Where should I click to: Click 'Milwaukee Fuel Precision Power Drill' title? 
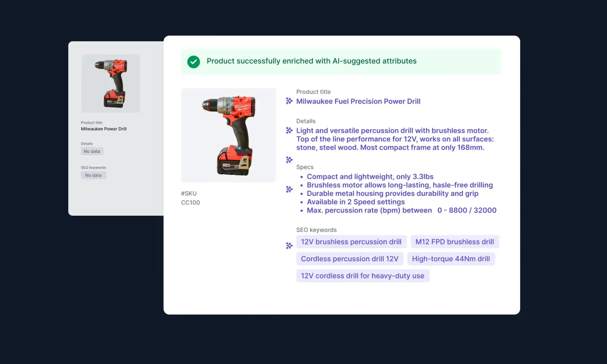pos(358,101)
